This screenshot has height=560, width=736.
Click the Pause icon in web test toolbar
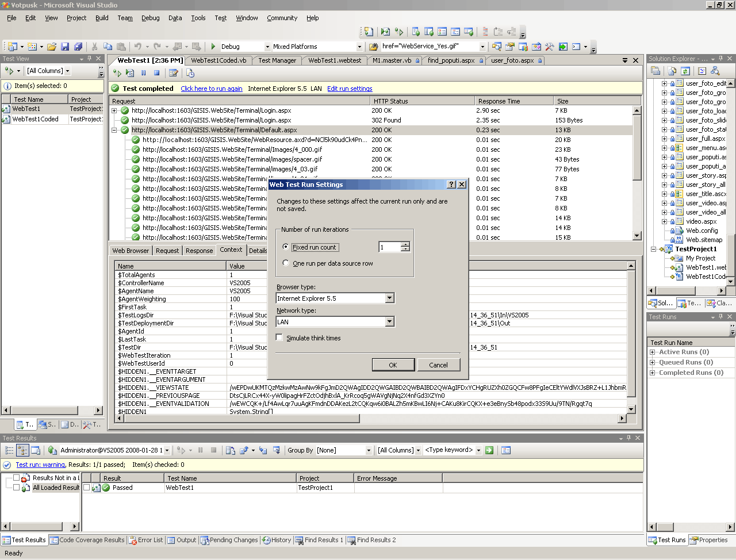click(x=144, y=73)
